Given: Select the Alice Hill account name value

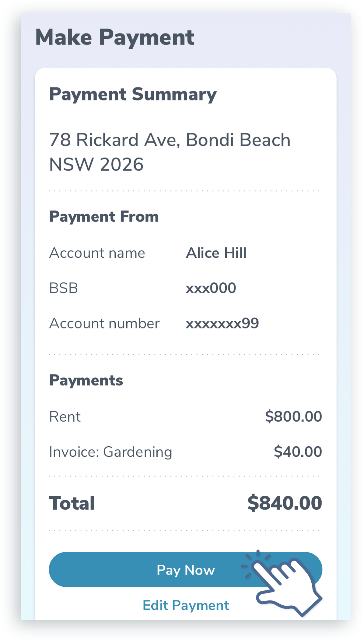Looking at the screenshot, I should coord(216,253).
